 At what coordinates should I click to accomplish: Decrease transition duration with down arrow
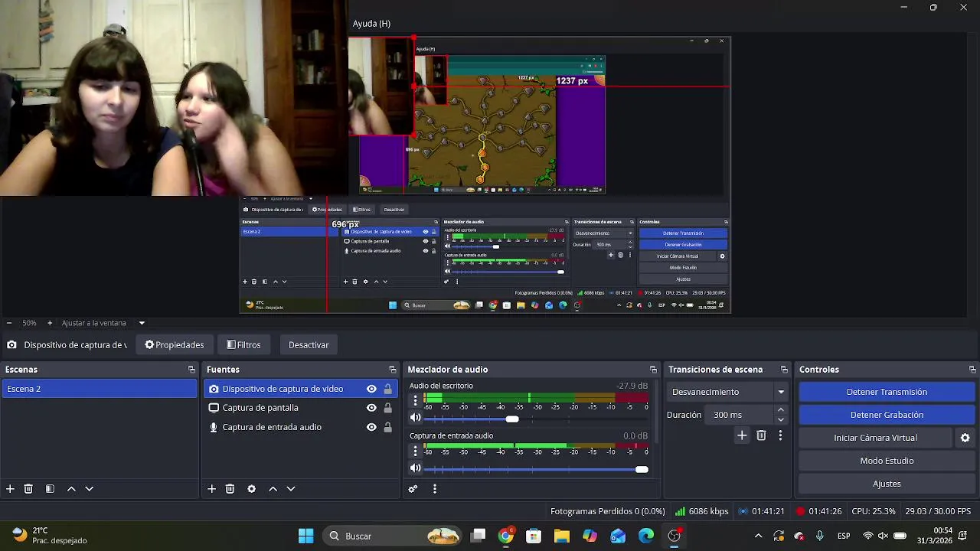pos(781,419)
